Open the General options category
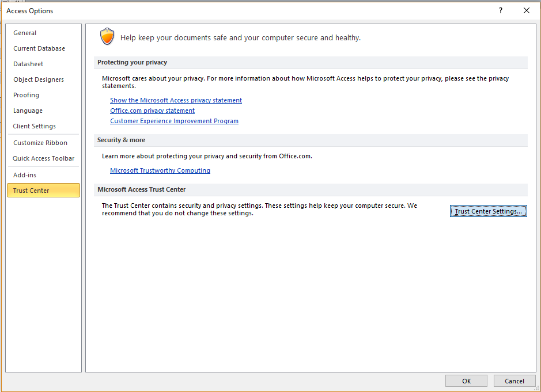 pos(43,33)
